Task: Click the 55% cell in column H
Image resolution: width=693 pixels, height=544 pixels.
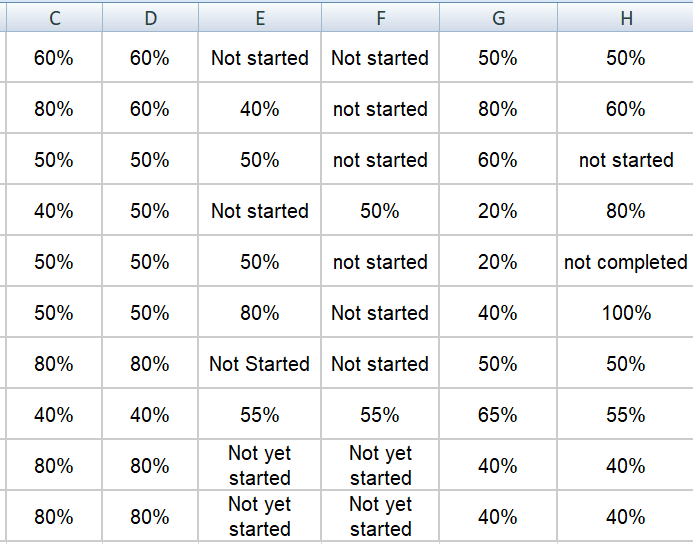Action: [x=625, y=415]
